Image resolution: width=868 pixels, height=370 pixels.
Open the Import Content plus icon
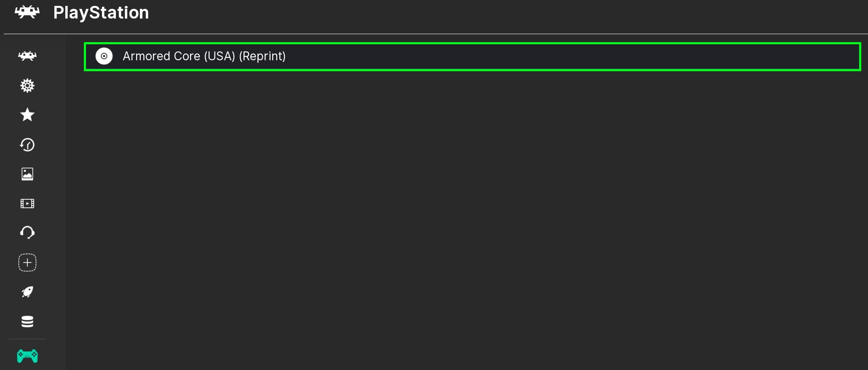click(27, 263)
